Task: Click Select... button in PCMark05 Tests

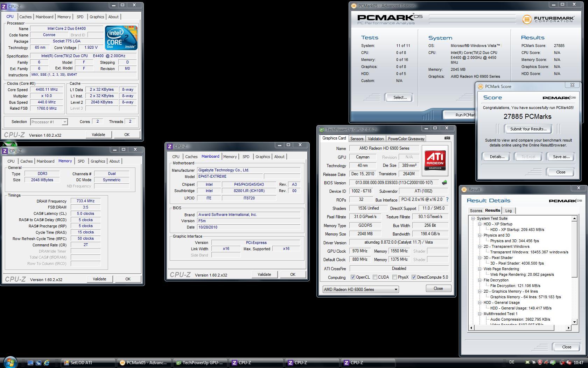Action: (400, 97)
